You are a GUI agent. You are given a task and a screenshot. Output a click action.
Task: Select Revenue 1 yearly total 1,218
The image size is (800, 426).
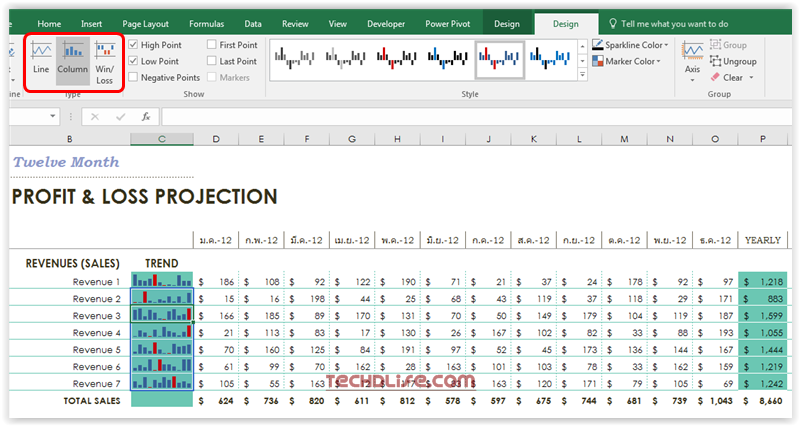click(x=762, y=282)
